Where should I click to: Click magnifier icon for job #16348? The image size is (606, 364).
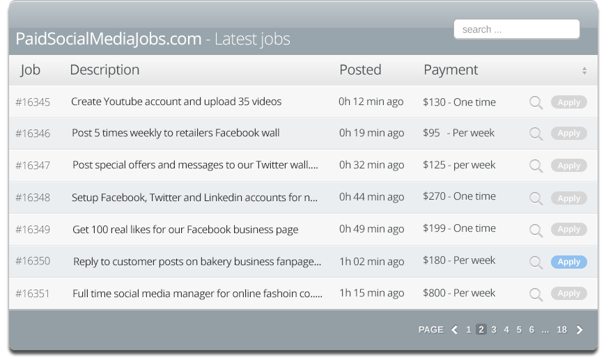point(536,198)
